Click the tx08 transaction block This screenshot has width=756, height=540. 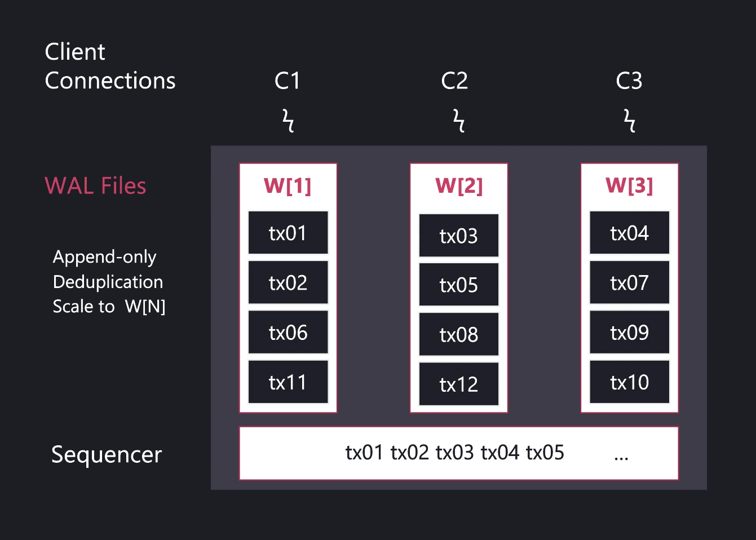[x=459, y=335]
